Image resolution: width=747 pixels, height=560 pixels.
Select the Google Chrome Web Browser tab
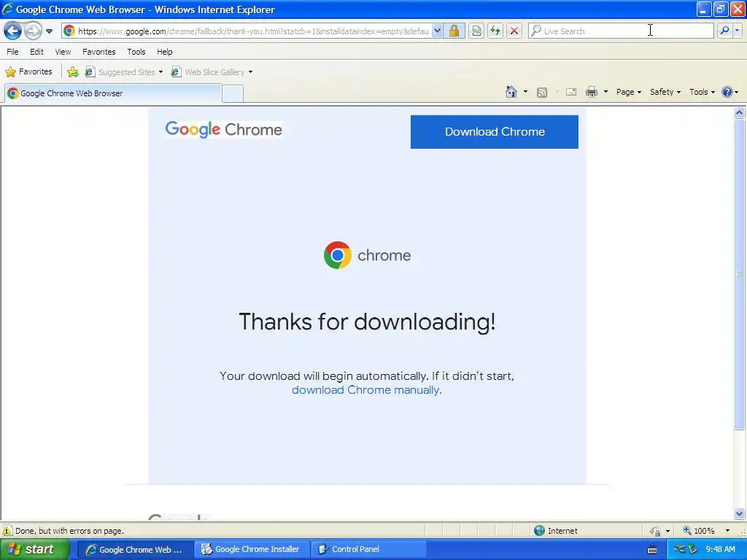(113, 93)
